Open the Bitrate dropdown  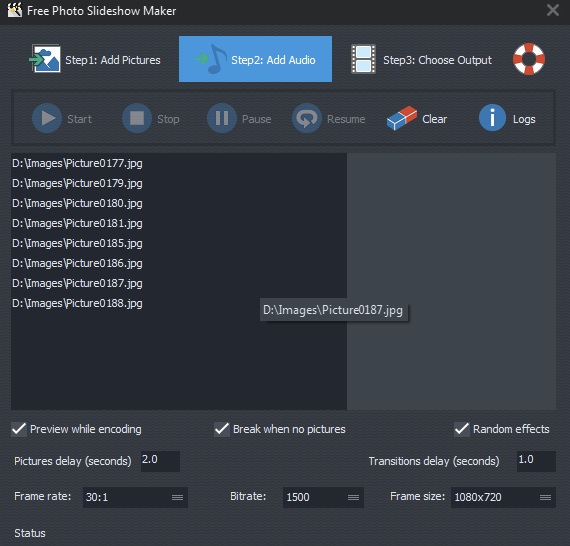click(x=323, y=497)
